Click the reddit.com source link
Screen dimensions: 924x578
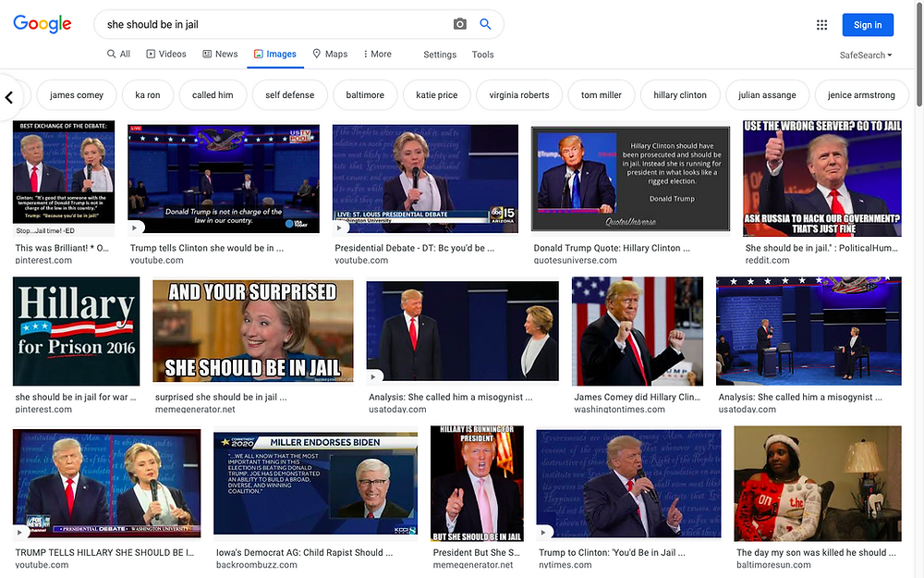tap(767, 260)
